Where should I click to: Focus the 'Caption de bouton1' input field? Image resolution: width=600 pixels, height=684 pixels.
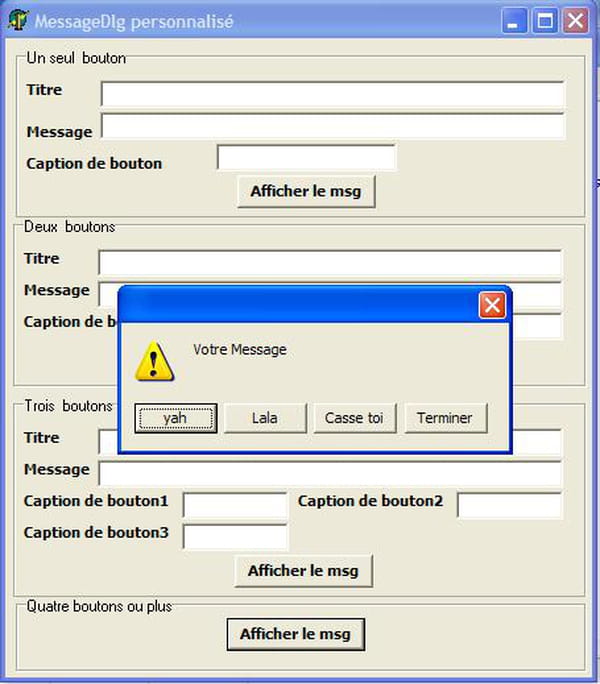point(235,505)
